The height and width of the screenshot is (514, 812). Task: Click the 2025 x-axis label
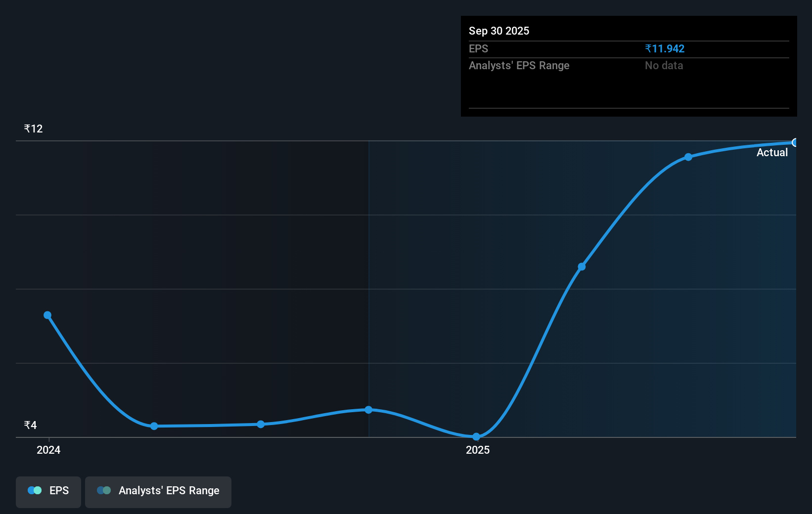pyautogui.click(x=478, y=450)
